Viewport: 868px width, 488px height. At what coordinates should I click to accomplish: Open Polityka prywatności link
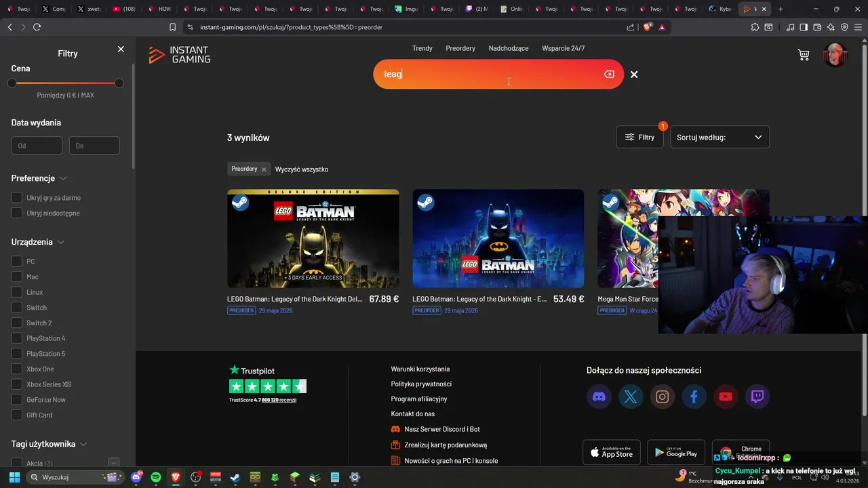[421, 384]
